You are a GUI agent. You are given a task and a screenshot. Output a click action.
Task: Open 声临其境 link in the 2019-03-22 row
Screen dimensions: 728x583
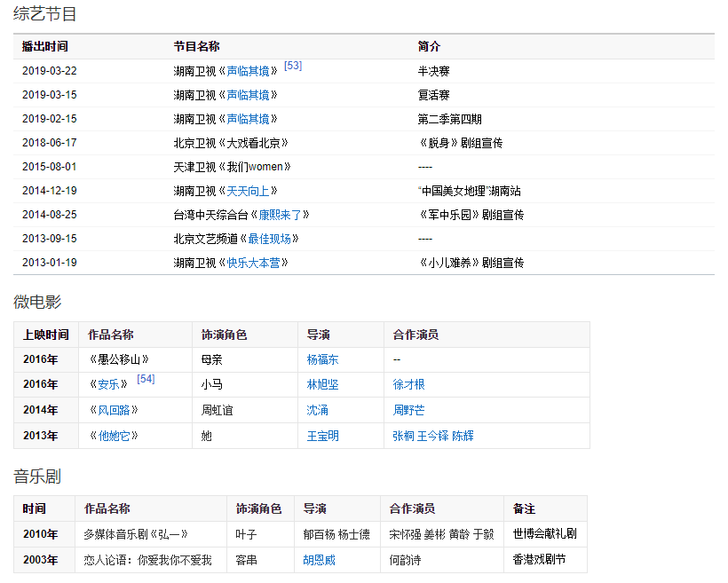click(248, 71)
